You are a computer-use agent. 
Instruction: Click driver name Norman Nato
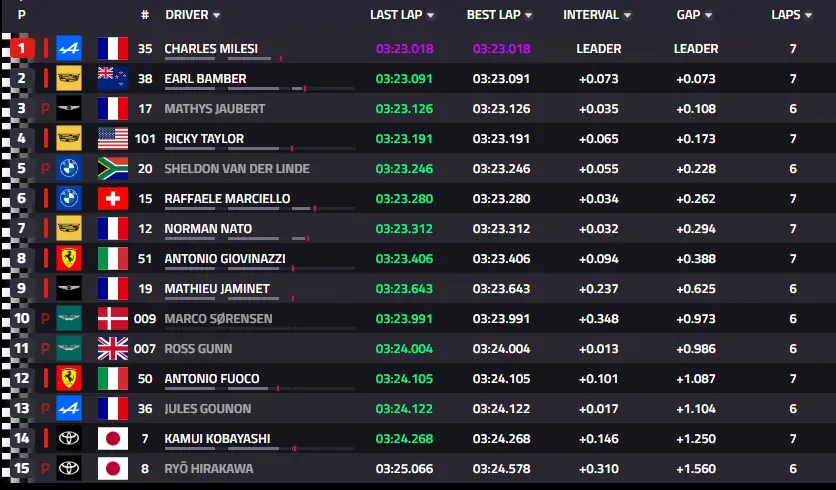point(208,229)
